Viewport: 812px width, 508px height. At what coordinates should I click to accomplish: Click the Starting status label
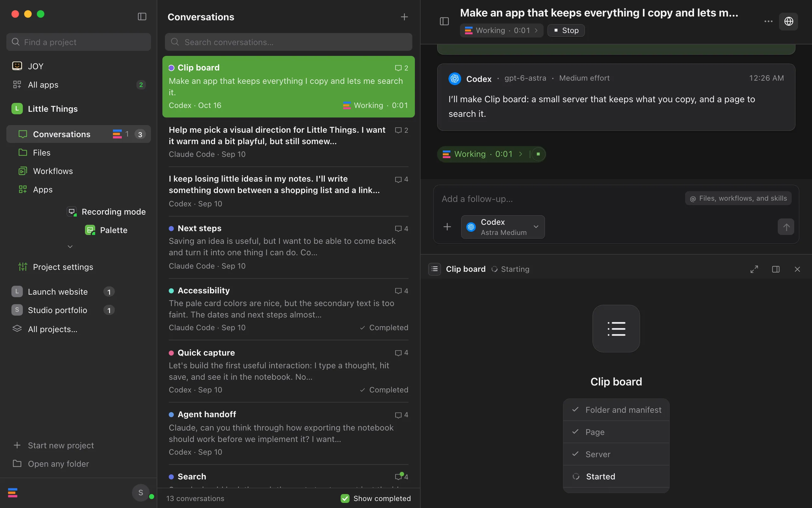pyautogui.click(x=515, y=269)
